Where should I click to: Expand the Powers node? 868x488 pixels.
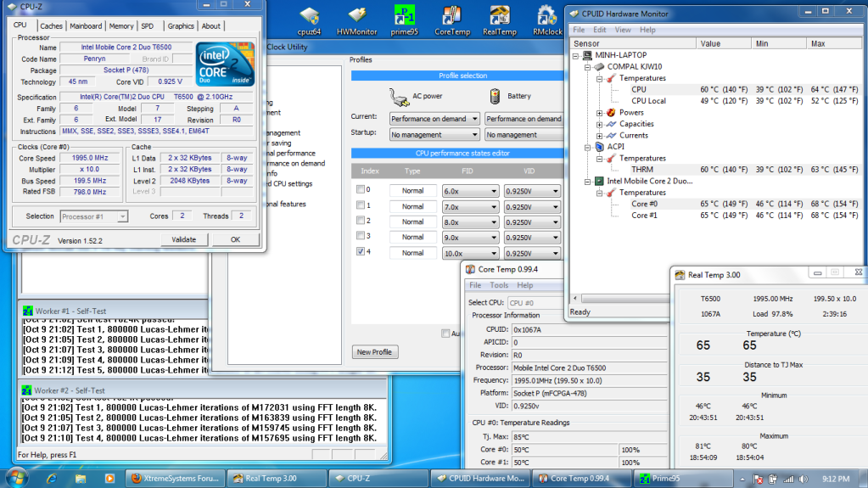coord(600,112)
